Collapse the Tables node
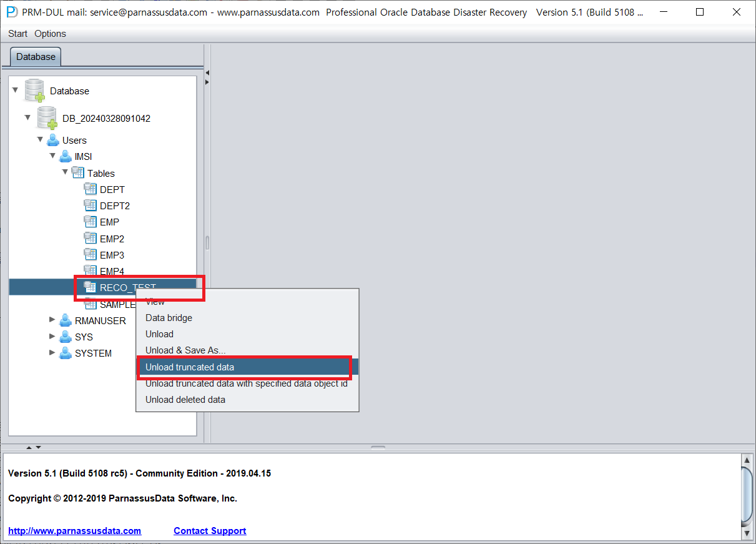Image resolution: width=756 pixels, height=544 pixels. 65,172
